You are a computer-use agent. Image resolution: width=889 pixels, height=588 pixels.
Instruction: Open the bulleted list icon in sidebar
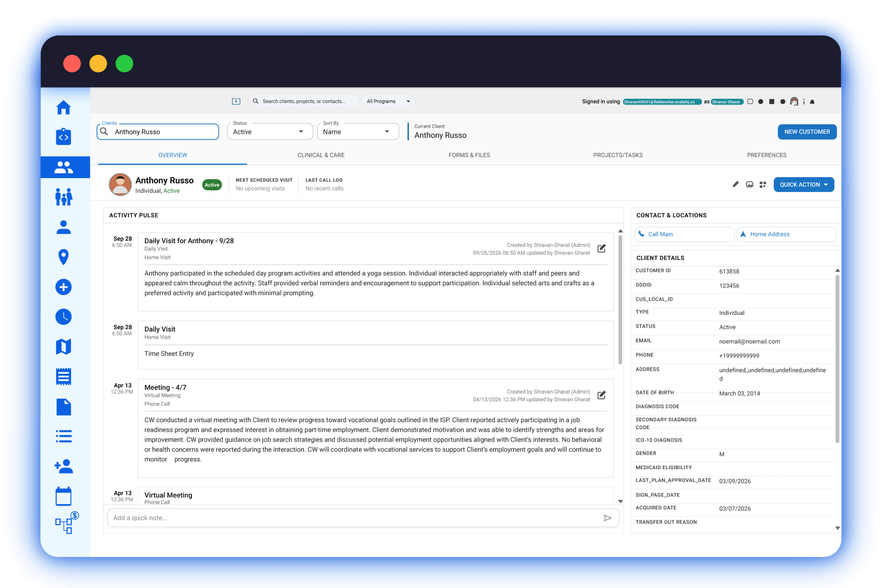pyautogui.click(x=63, y=437)
